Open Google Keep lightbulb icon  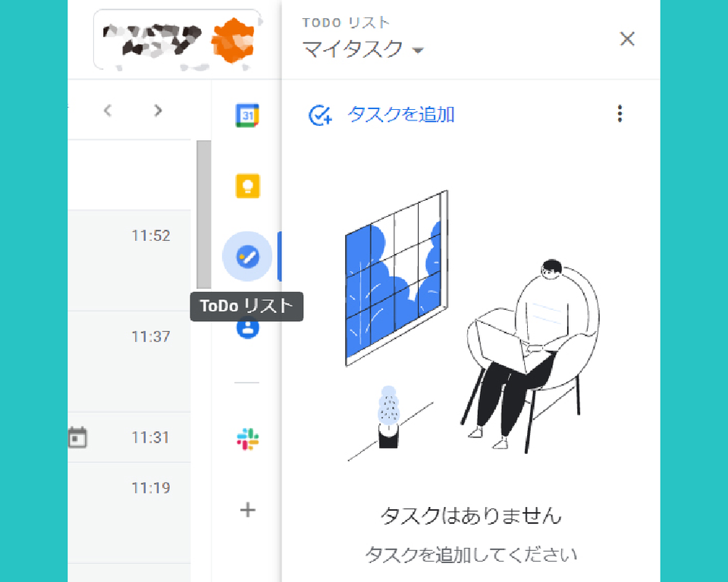[x=247, y=186]
